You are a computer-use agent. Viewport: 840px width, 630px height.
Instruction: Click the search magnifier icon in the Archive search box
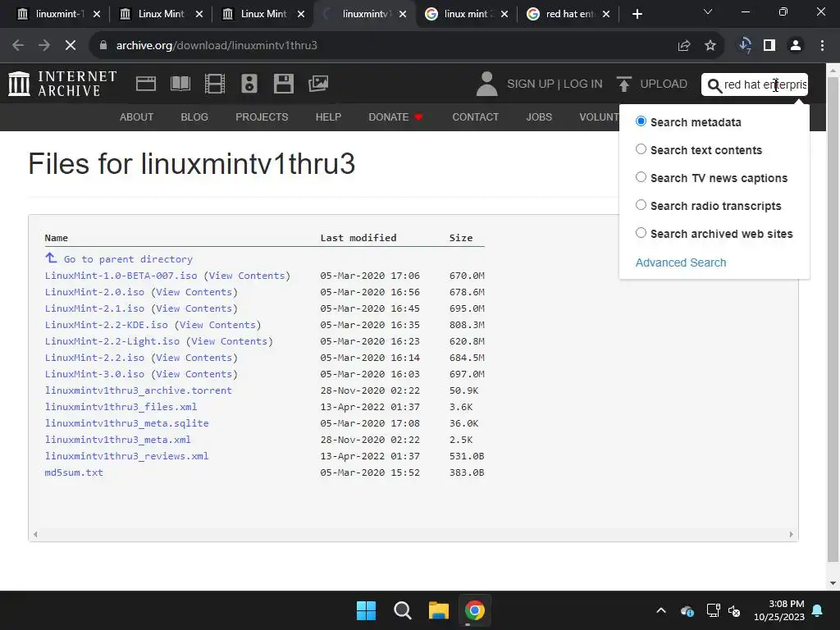tap(714, 85)
